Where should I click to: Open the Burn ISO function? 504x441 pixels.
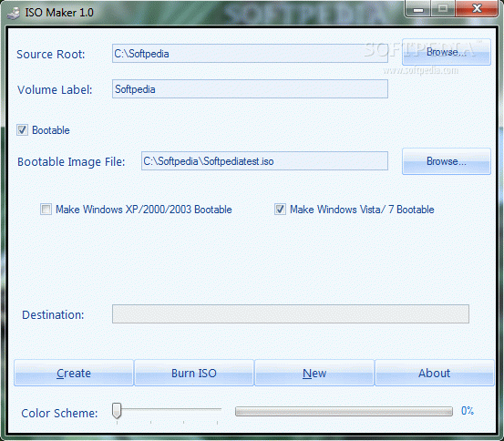click(194, 373)
